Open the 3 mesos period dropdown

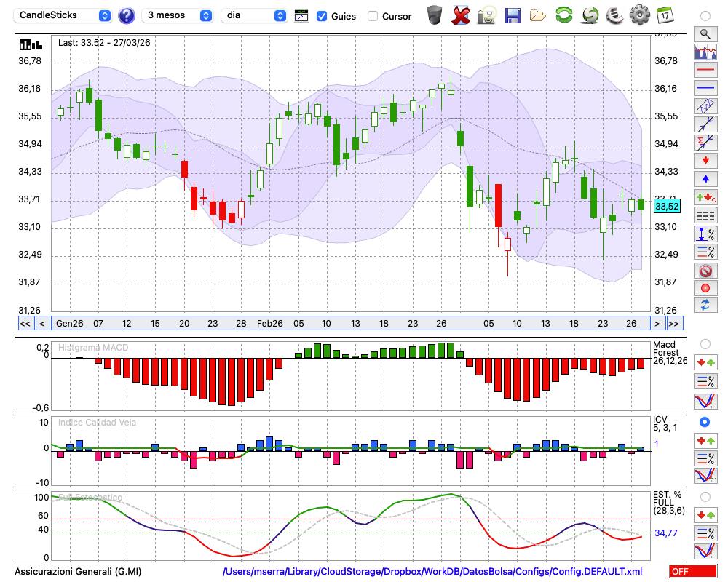click(177, 15)
